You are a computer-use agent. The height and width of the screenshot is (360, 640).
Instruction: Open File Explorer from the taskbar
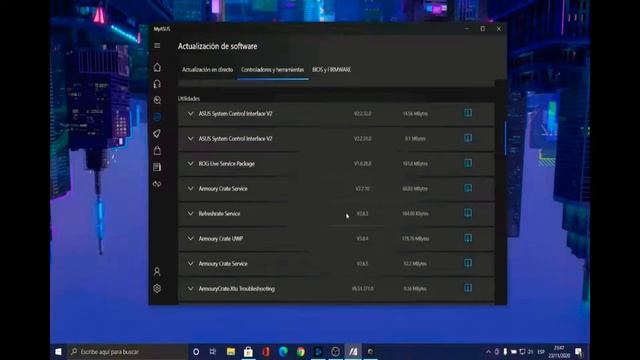pyautogui.click(x=231, y=351)
